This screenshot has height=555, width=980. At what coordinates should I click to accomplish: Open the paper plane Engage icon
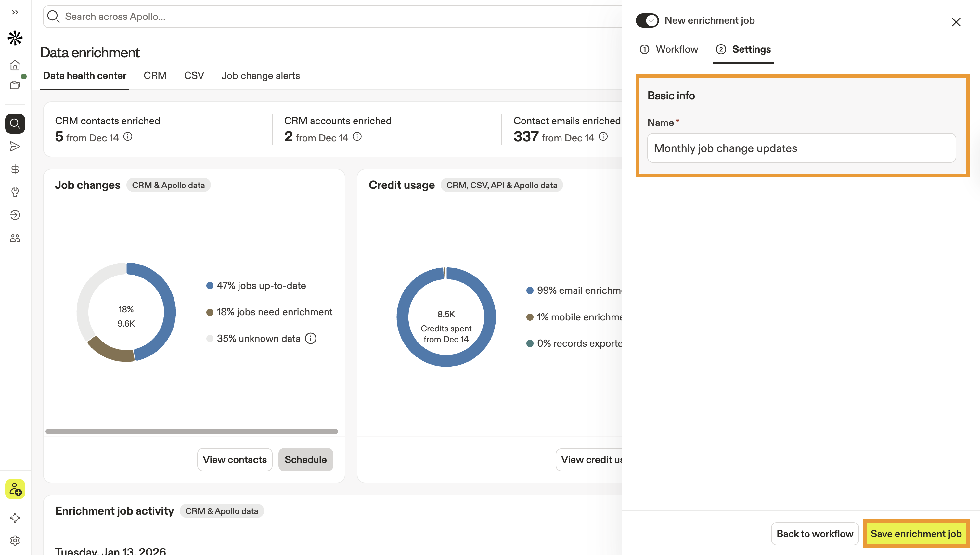point(15,146)
